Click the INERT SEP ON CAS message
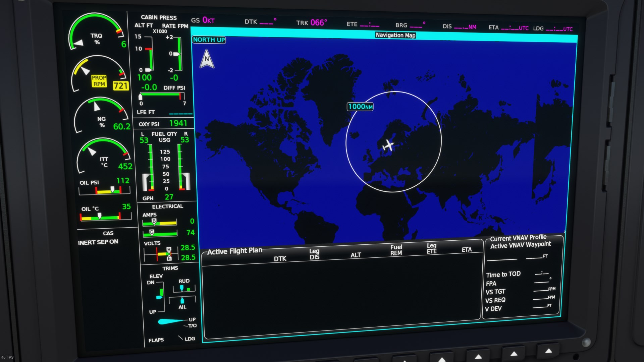 pyautogui.click(x=98, y=242)
